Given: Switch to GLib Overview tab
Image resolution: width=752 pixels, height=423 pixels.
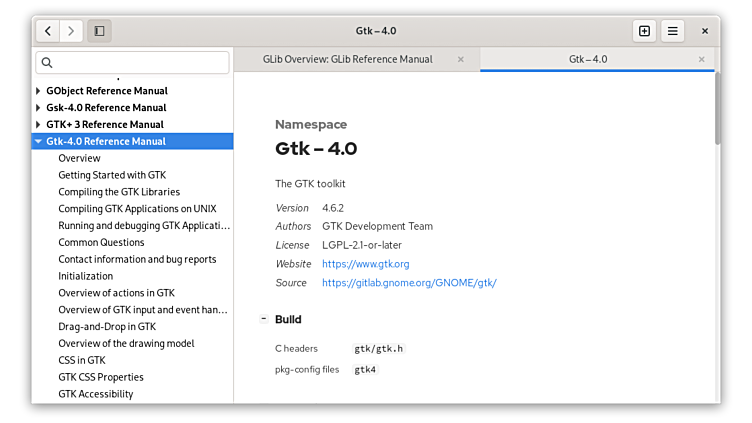Looking at the screenshot, I should pos(347,59).
